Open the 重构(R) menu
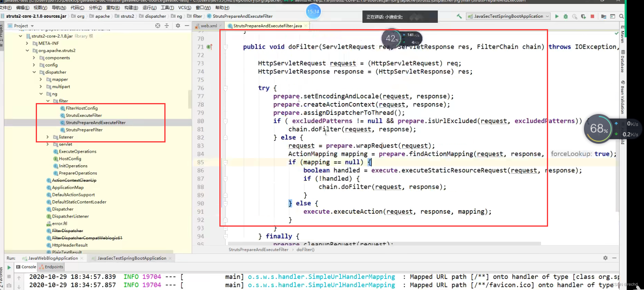The width and height of the screenshot is (644, 290). 113,7
